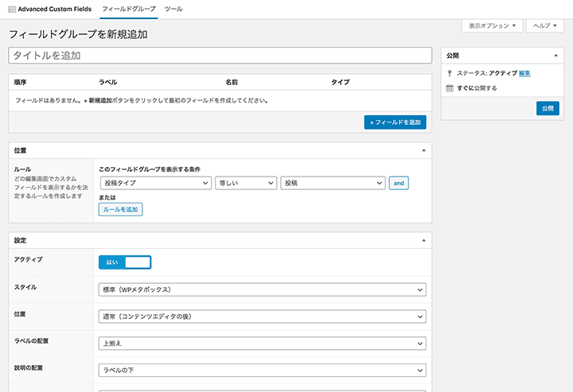Open the スタイル dropdown
Viewport: 573px width, 392px height.
pos(263,289)
